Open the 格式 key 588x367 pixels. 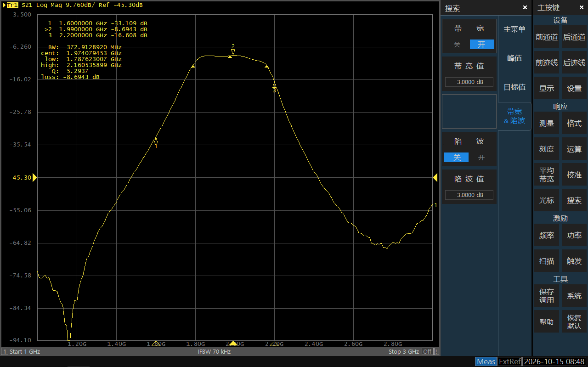click(x=574, y=124)
